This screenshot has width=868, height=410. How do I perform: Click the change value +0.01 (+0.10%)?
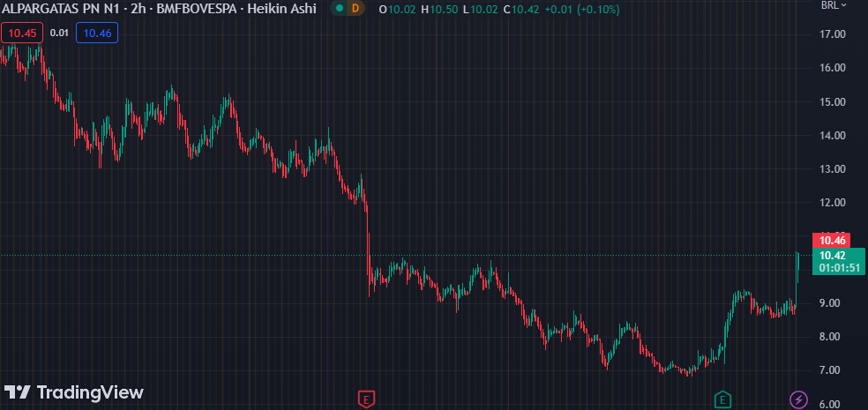(582, 10)
